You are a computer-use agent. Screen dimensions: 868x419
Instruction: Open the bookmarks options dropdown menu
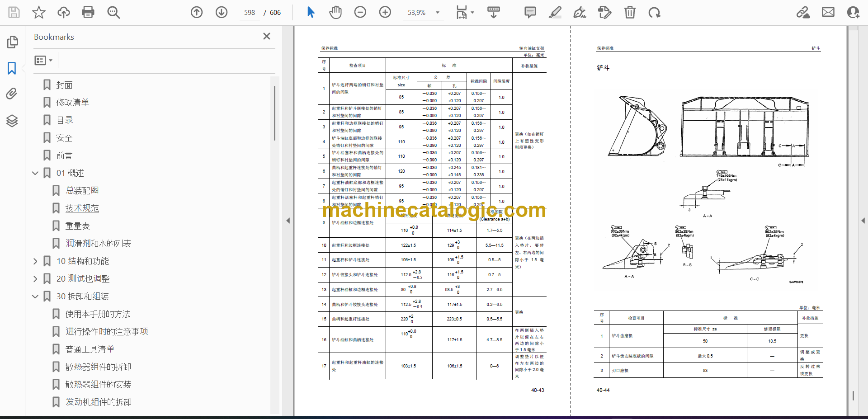coord(44,60)
